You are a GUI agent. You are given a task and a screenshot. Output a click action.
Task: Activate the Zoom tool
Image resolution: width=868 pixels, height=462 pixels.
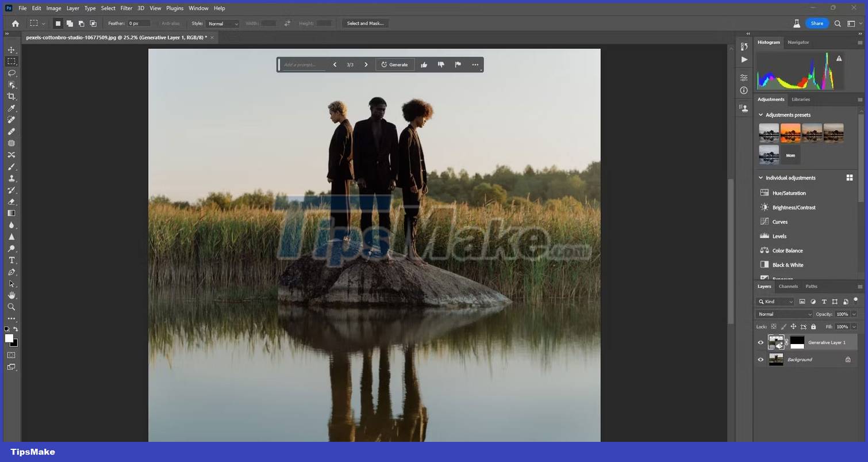click(x=11, y=307)
